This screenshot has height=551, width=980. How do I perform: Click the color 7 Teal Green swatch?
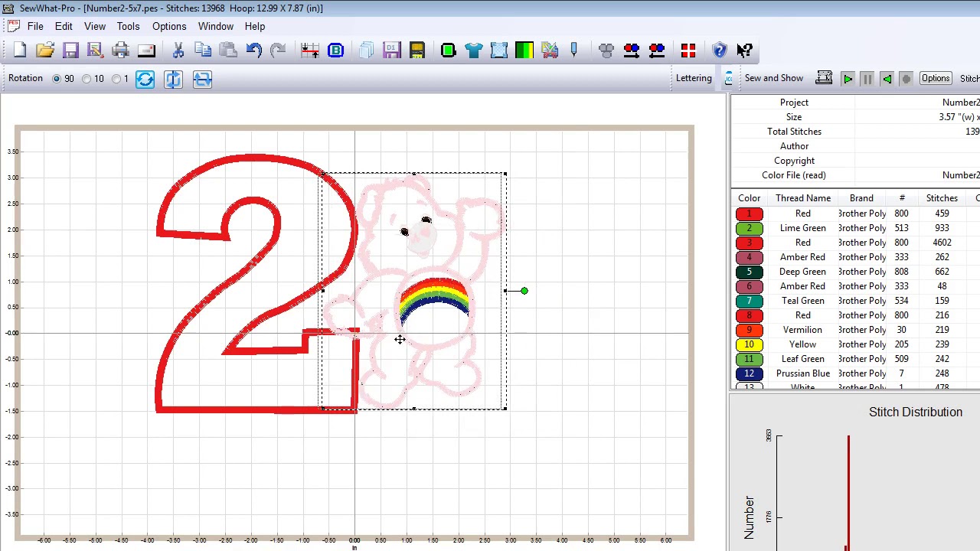(749, 301)
